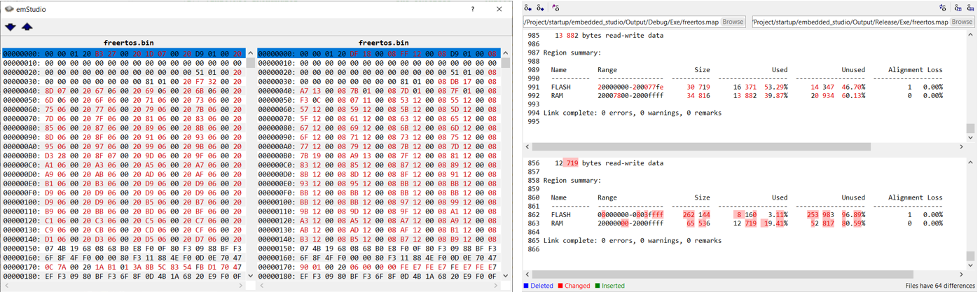Screen dimensions: 980x292
Task: Click the last delta layout icon on the right
Action: pyautogui.click(x=970, y=8)
